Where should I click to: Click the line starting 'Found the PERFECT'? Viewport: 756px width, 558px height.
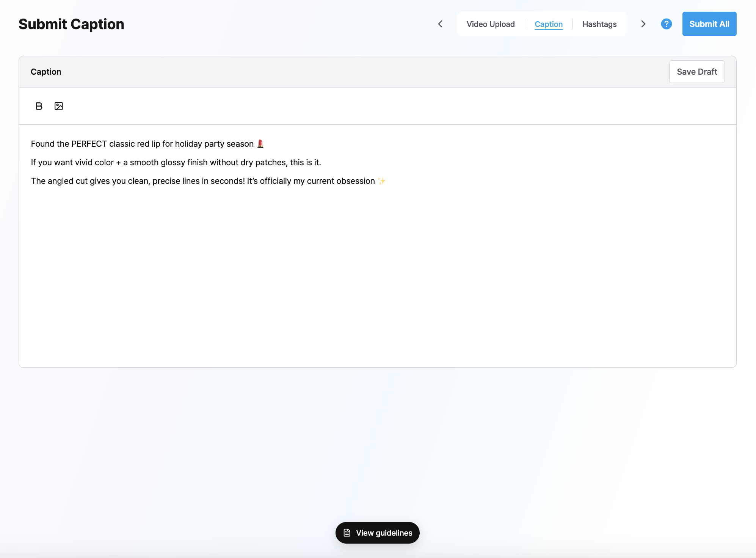pos(147,144)
